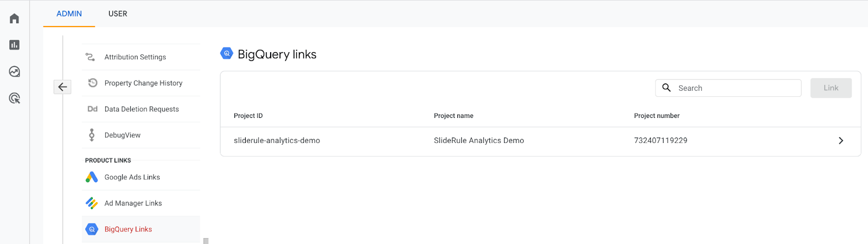Image resolution: width=868 pixels, height=244 pixels.
Task: Click the DebugView icon
Action: tap(92, 135)
